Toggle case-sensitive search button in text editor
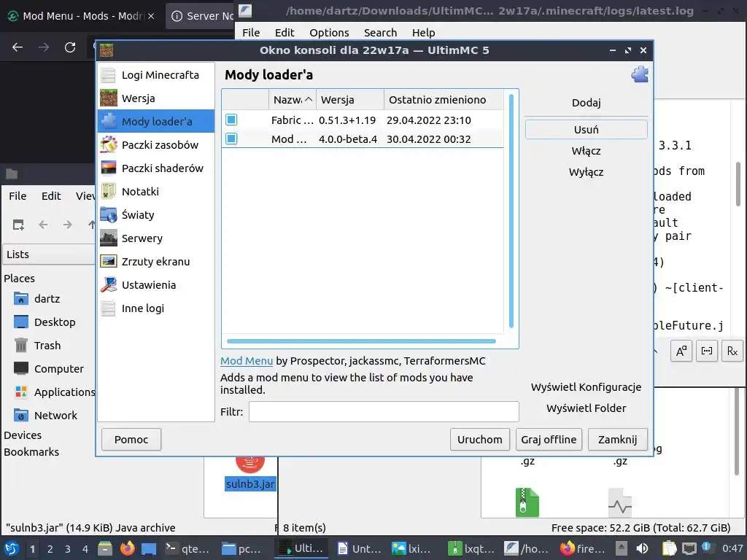747x560 pixels. [681, 351]
